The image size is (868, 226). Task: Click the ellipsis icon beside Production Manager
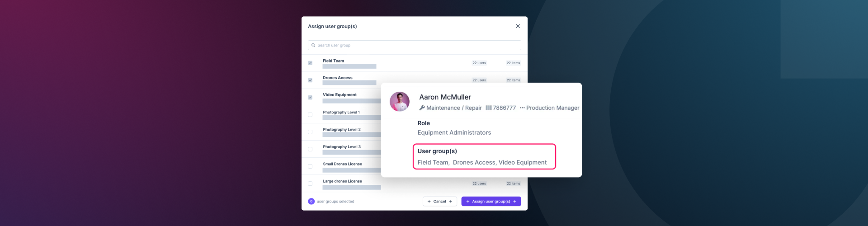[x=522, y=108]
